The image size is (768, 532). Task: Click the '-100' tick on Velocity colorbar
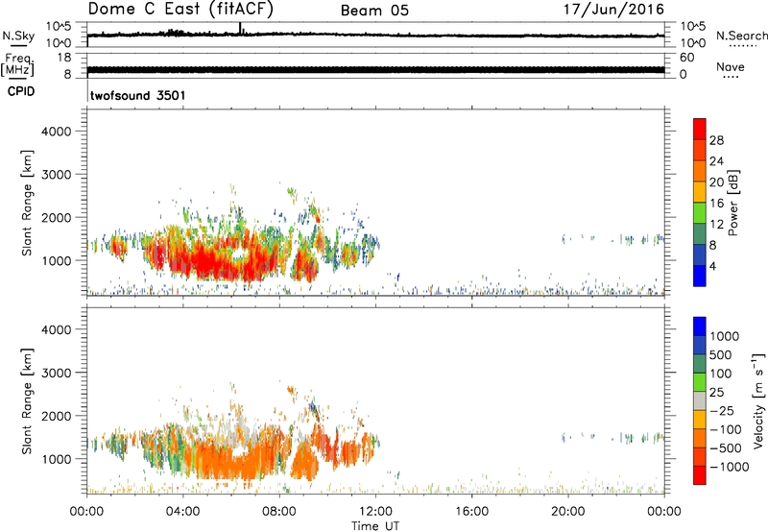[x=726, y=429]
